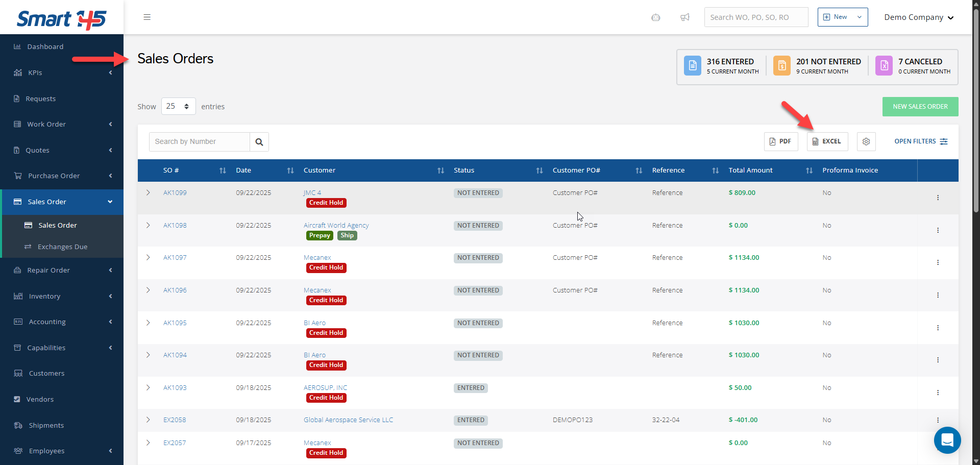Viewport: 980px width, 465px height.
Task: Open the chat support bubble
Action: tap(947, 440)
